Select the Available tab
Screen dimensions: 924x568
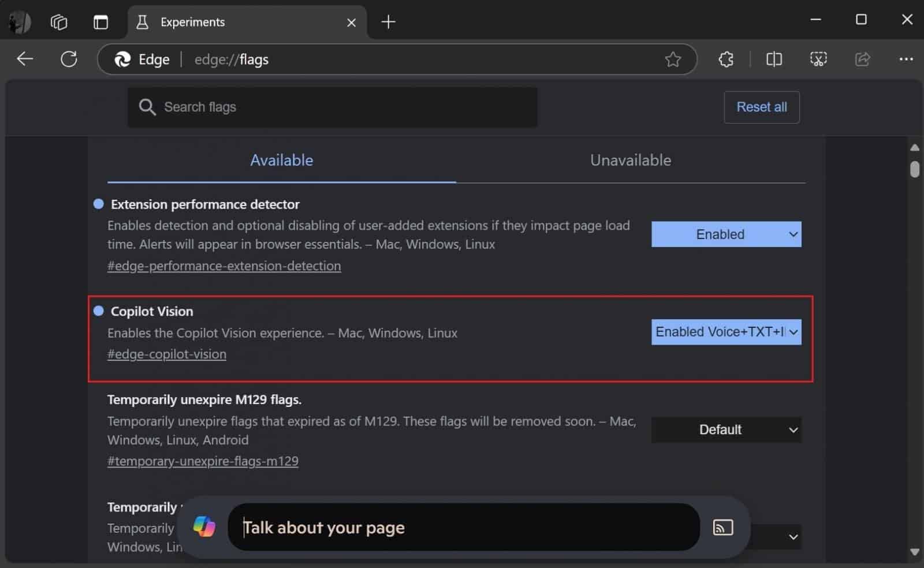(x=281, y=160)
